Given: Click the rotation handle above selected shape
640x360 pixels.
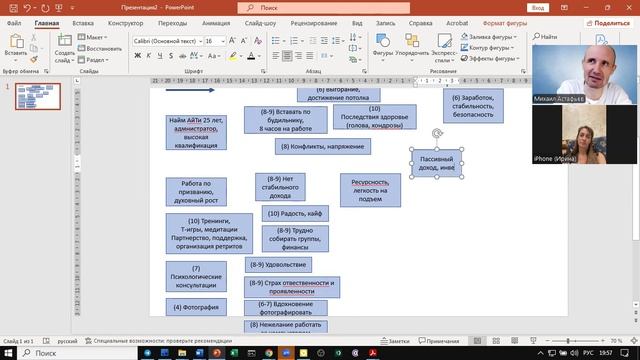Looking at the screenshot, I should point(437,133).
